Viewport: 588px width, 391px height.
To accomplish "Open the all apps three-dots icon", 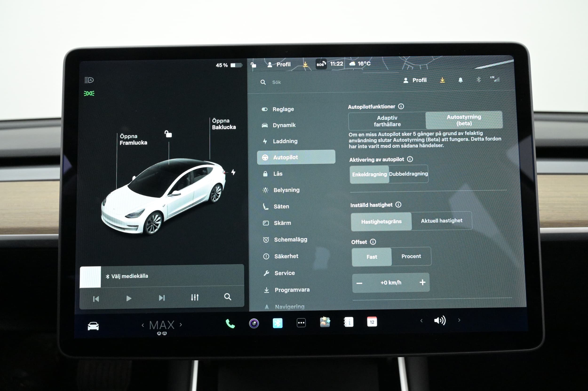I will [301, 323].
